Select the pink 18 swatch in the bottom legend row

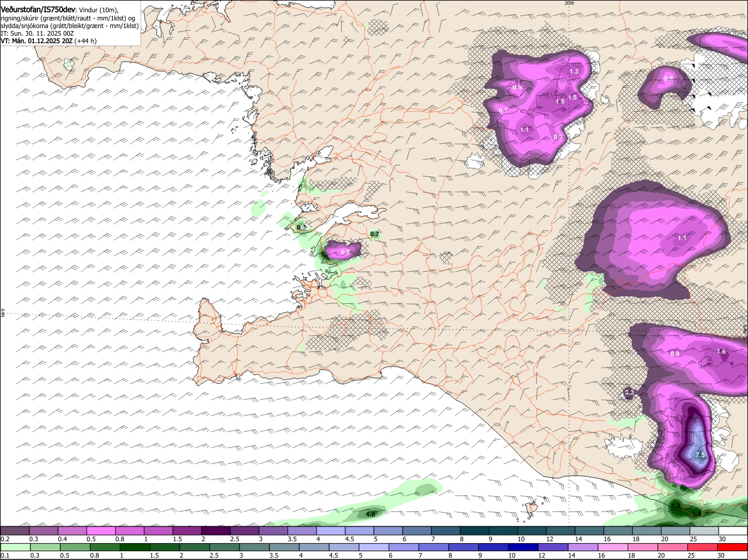(643, 547)
